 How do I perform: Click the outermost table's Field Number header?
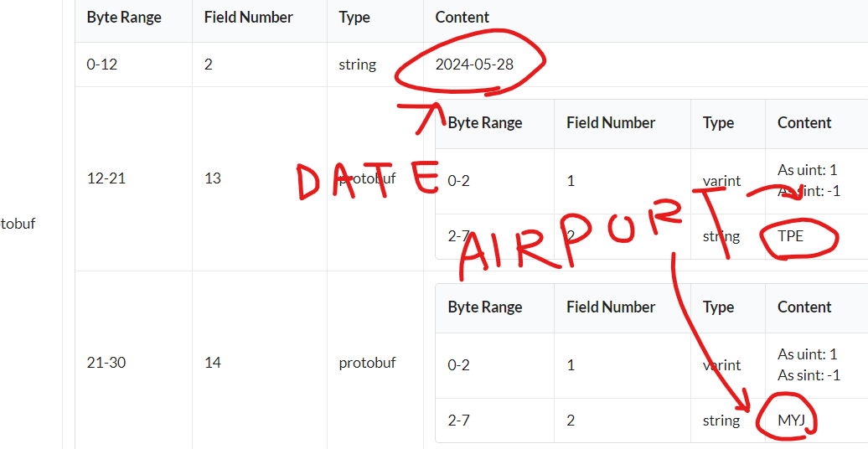[249, 17]
